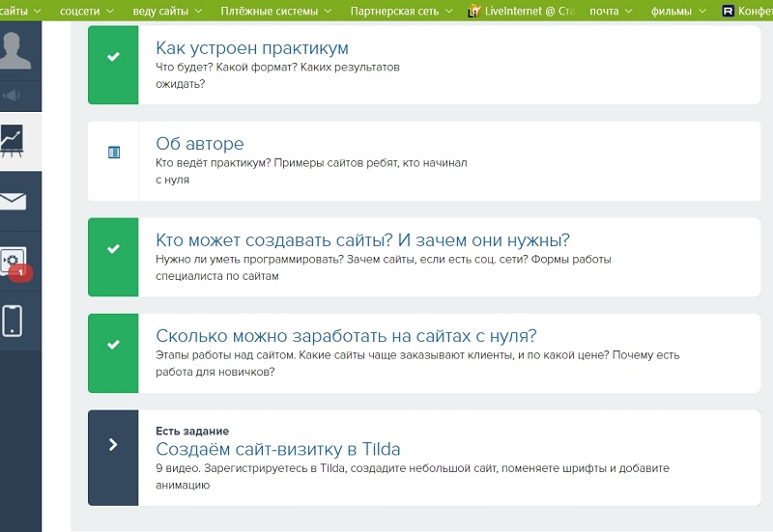Viewport: 773px width, 532px height.
Task: Click description 'Что будет? Какой формат? Каких результатов ожидать?'
Action: (x=277, y=75)
